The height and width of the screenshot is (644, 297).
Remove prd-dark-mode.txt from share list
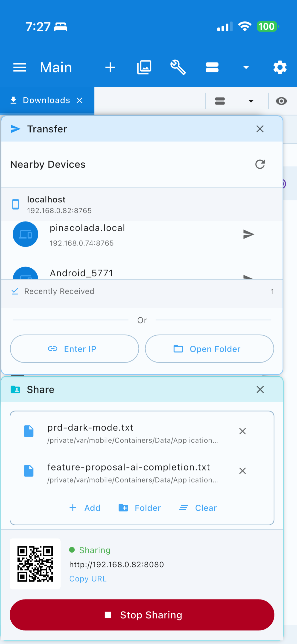[x=242, y=431]
